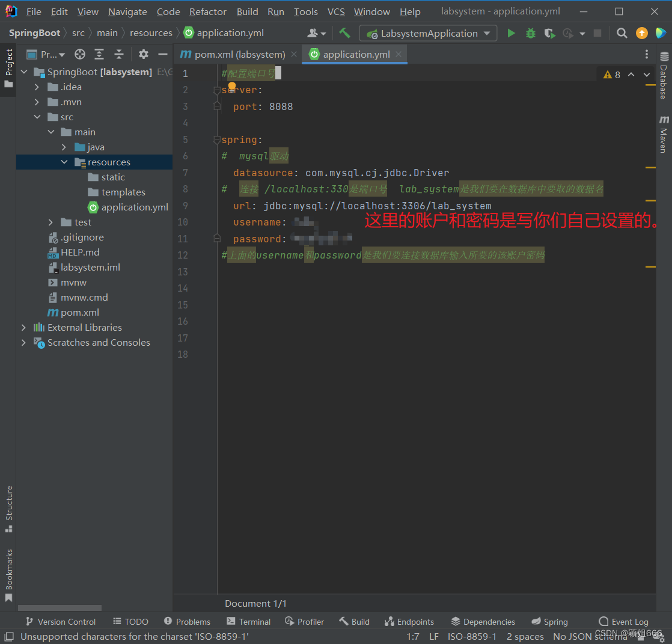Run the LabsystemApplication with green arrow
Screen dimensions: 672x644
510,33
